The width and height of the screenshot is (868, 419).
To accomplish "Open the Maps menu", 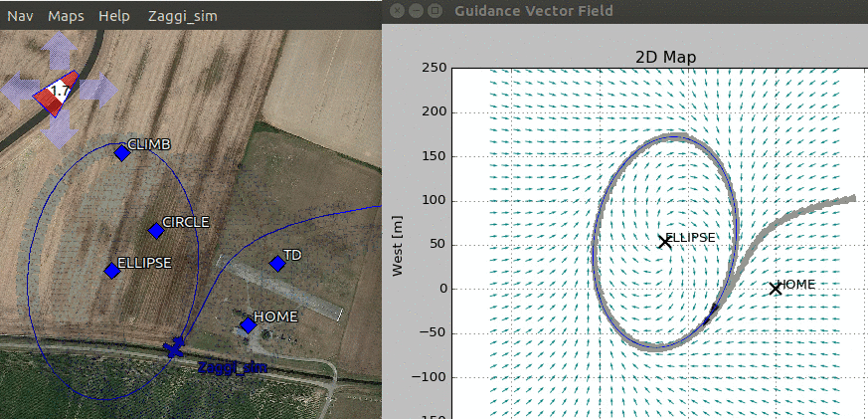I will tap(66, 16).
